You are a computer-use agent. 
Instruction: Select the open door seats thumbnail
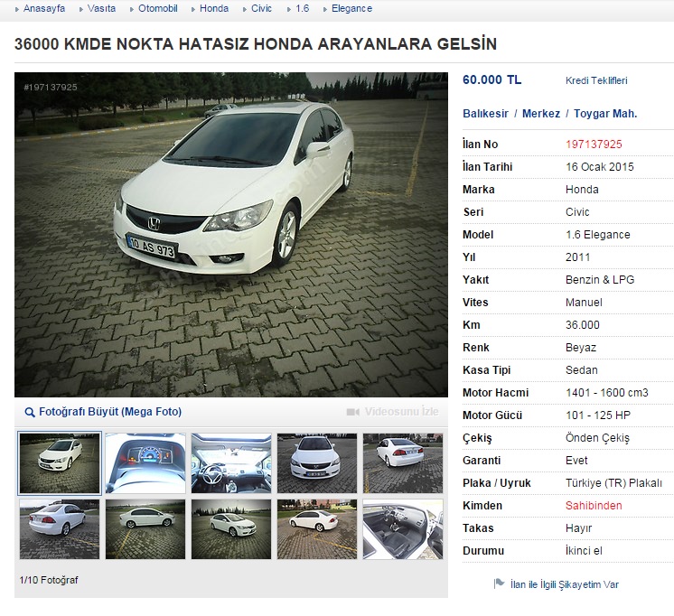(403, 529)
